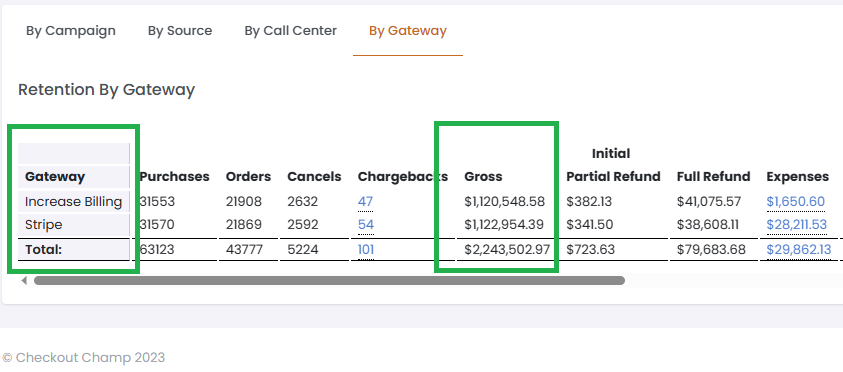Open Stripe expenses $28,211.53 link
Screen dimensions: 843x372
click(x=797, y=225)
